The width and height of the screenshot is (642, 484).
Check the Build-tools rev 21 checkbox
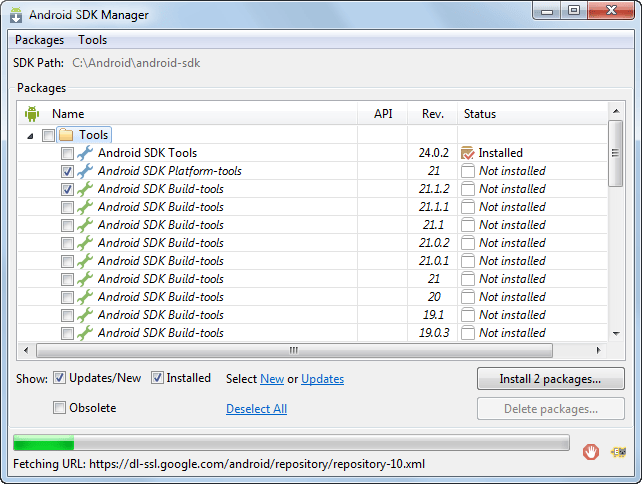pyautogui.click(x=67, y=279)
